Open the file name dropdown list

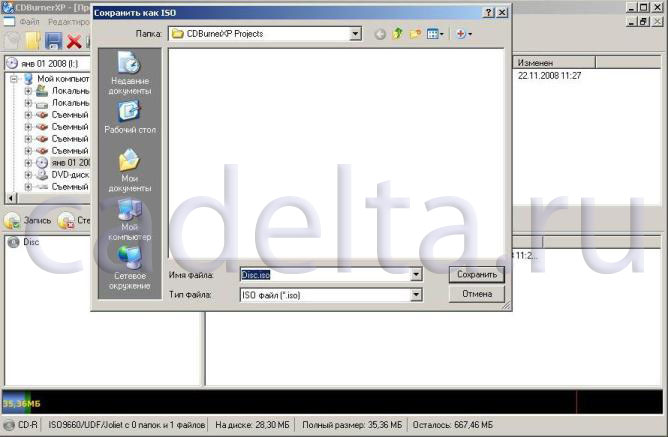tap(416, 274)
